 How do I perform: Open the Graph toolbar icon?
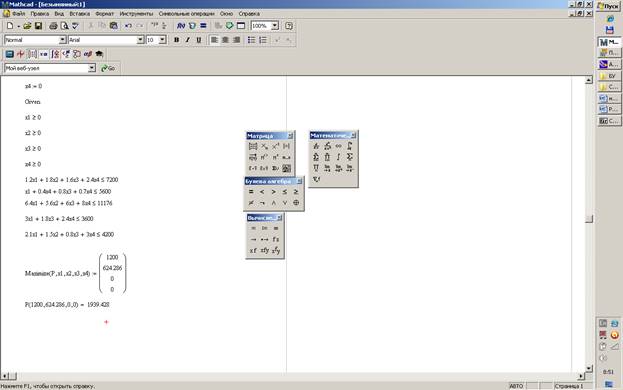coord(21,54)
